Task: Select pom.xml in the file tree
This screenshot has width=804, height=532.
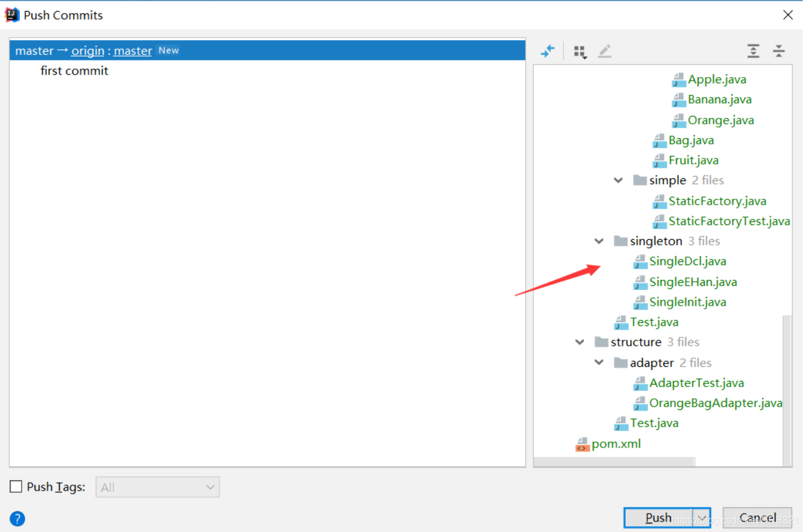Action: (617, 444)
